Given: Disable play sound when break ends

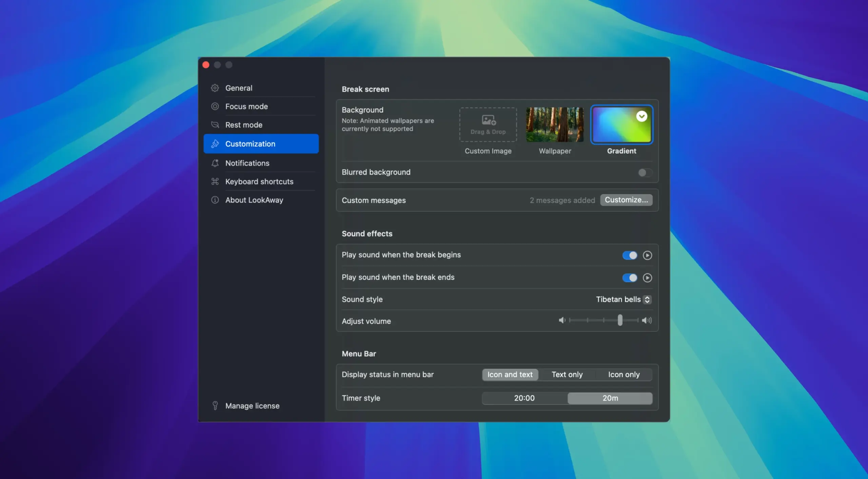Looking at the screenshot, I should tap(630, 278).
